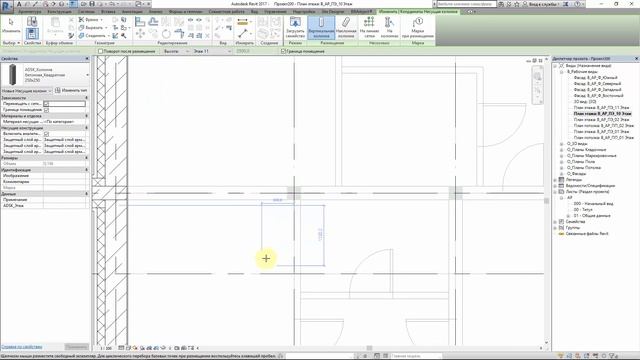Click the Cut geometry tool icon
640x360 pixels.
92,27
